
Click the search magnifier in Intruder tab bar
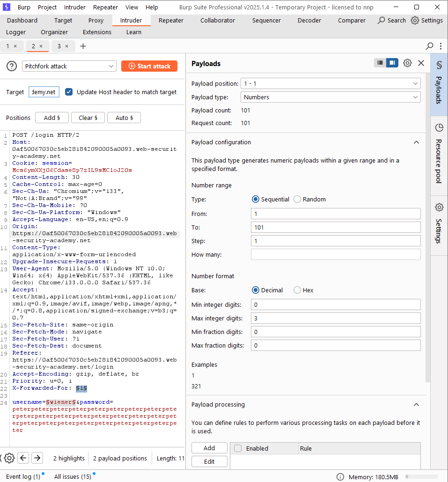point(430,46)
